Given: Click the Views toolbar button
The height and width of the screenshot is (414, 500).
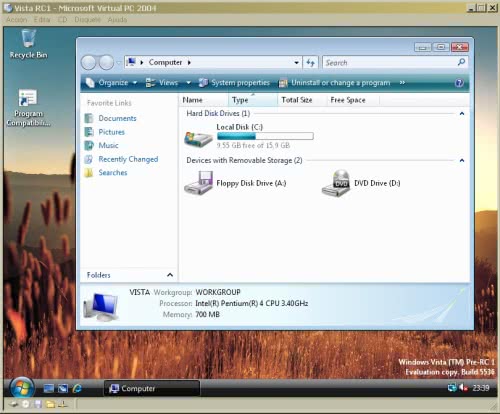Looking at the screenshot, I should click(x=162, y=83).
